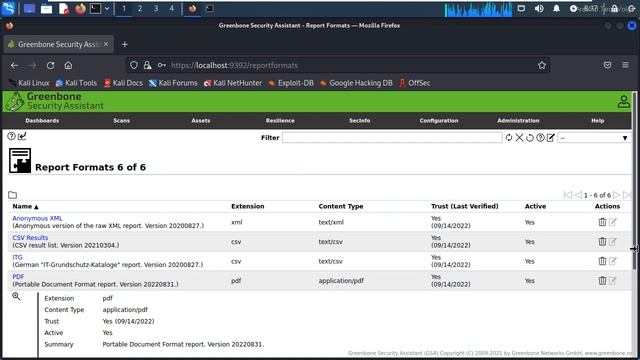
Task: Edit the Anonymous XML report format
Action: pos(613,222)
